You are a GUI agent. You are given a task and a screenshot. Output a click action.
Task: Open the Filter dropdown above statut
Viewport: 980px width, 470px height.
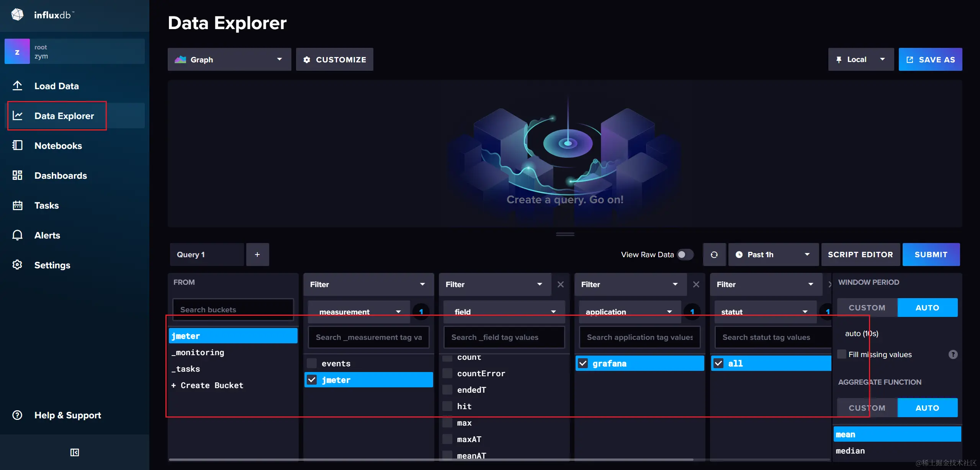766,284
